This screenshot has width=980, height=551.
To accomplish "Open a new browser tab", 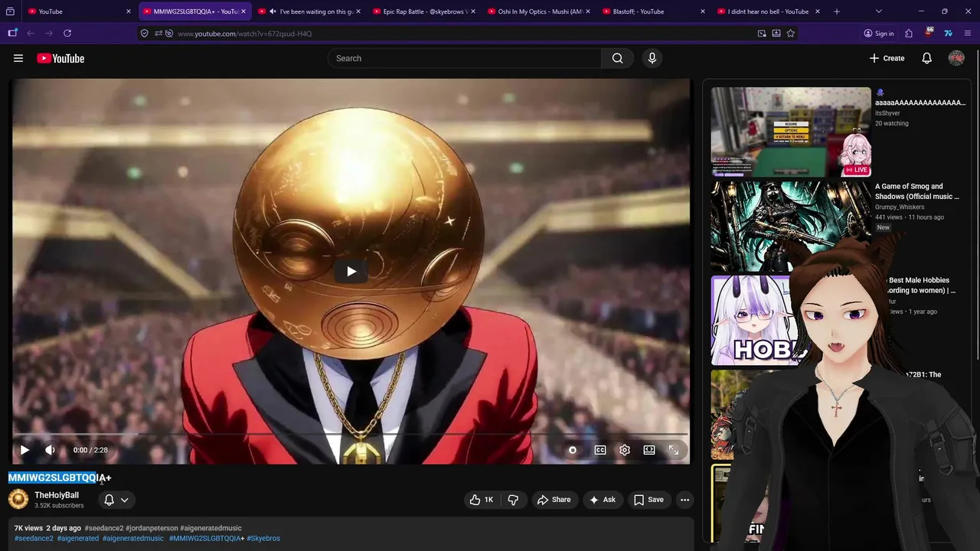I will point(837,11).
